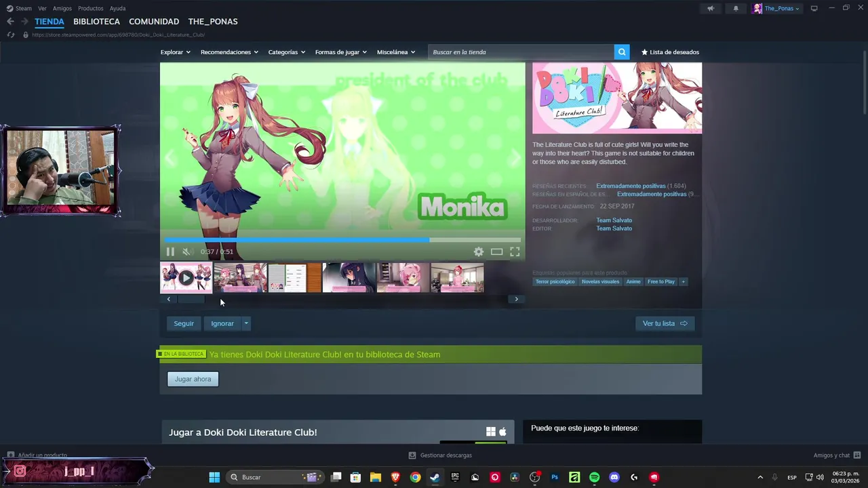Screen dimensions: 868x488
Task: Open the Ignorar options dropdown arrow
Action: click(246, 323)
